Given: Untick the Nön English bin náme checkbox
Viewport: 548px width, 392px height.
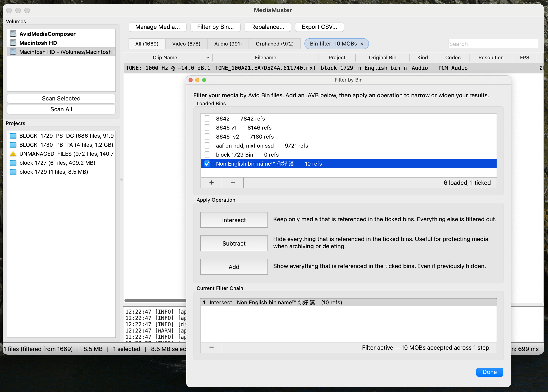Looking at the screenshot, I should coord(207,164).
